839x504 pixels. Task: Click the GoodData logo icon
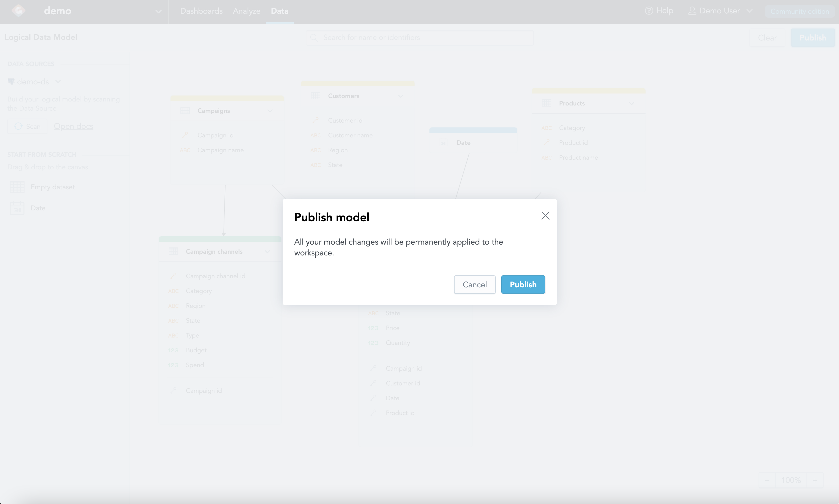18,11
